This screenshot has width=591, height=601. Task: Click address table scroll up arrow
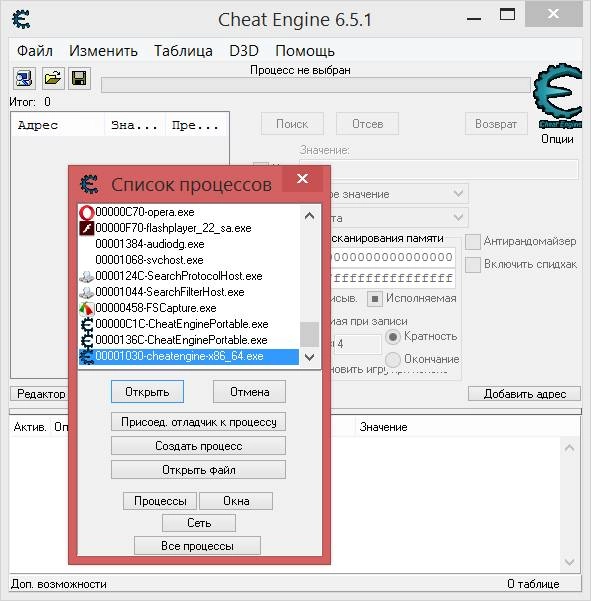point(570,448)
